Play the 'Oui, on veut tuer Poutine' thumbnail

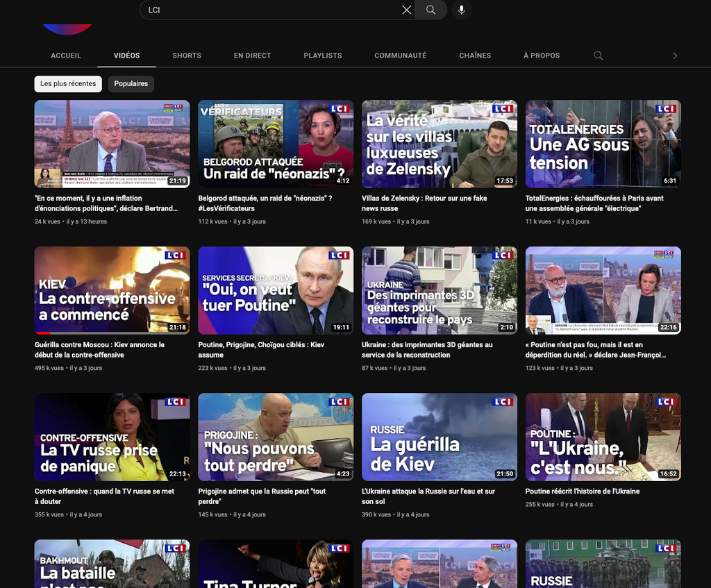[x=276, y=290]
